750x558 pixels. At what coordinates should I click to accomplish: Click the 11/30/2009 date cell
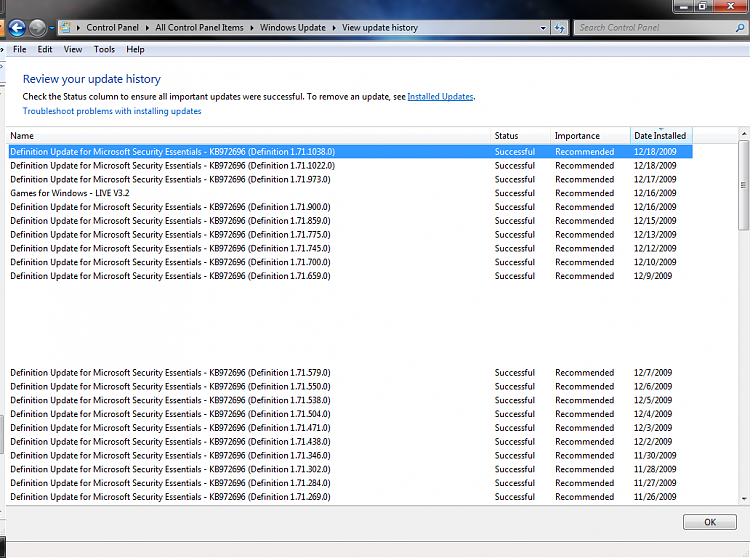pos(655,456)
